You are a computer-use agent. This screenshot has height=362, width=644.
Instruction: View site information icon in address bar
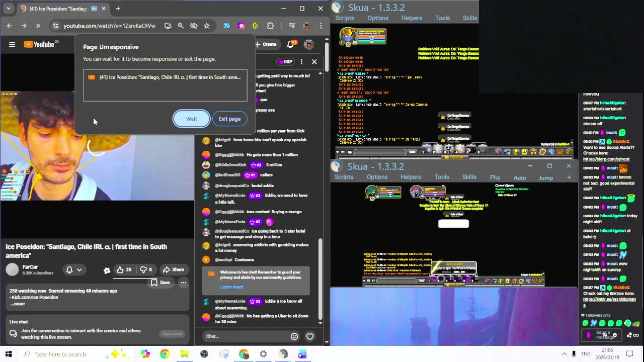(x=55, y=26)
